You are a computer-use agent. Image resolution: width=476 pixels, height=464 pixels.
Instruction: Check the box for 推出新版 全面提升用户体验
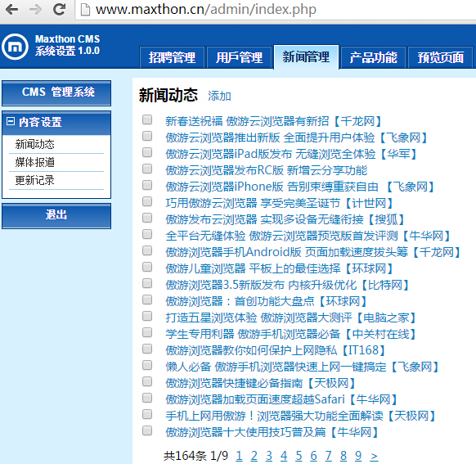click(147, 136)
